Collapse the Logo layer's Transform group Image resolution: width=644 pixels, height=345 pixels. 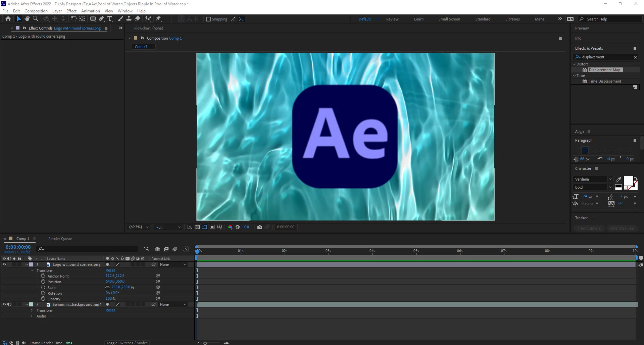click(x=32, y=270)
